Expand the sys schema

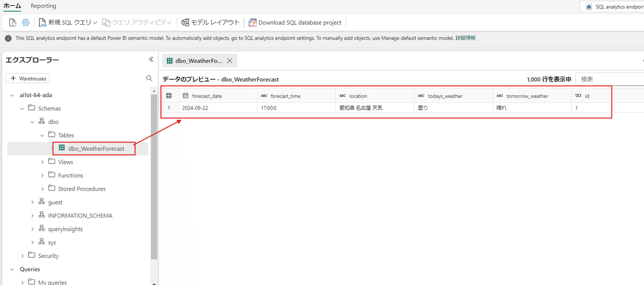pos(32,243)
